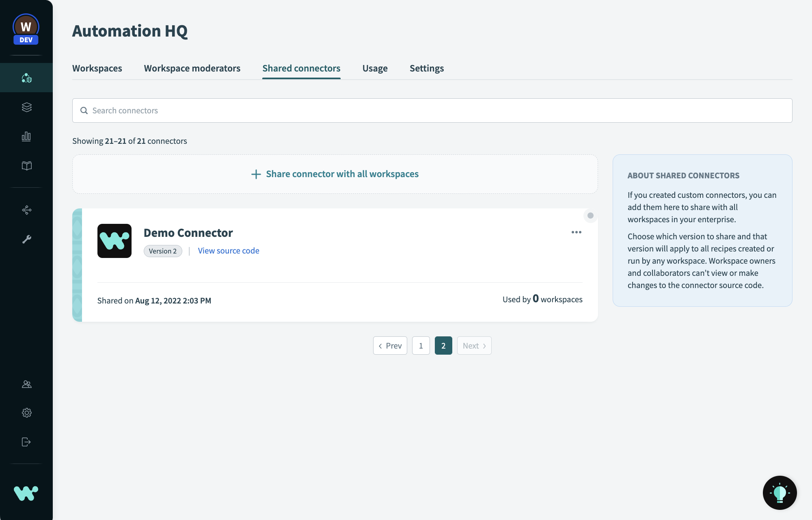Open the open-book library icon
The height and width of the screenshot is (520, 812).
(26, 166)
